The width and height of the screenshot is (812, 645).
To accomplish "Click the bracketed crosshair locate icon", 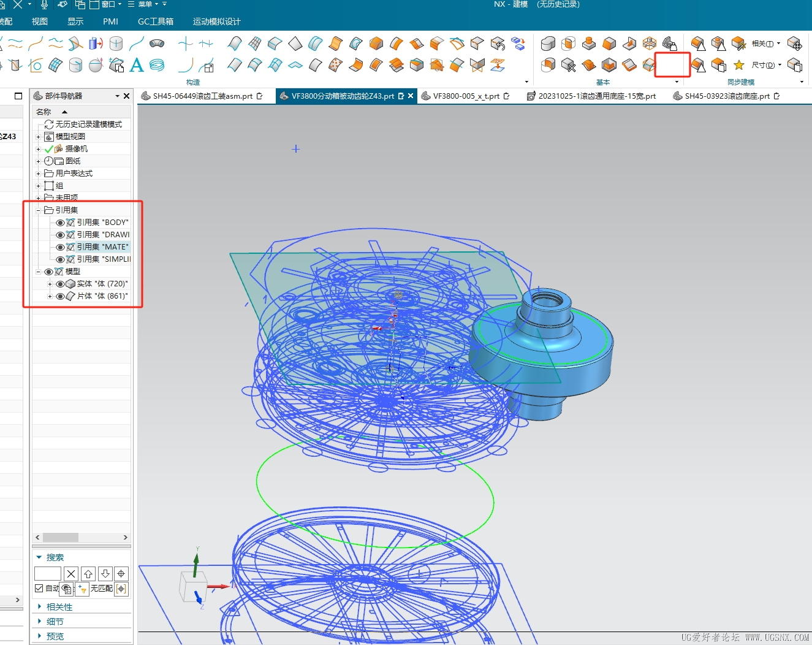I will tap(121, 589).
